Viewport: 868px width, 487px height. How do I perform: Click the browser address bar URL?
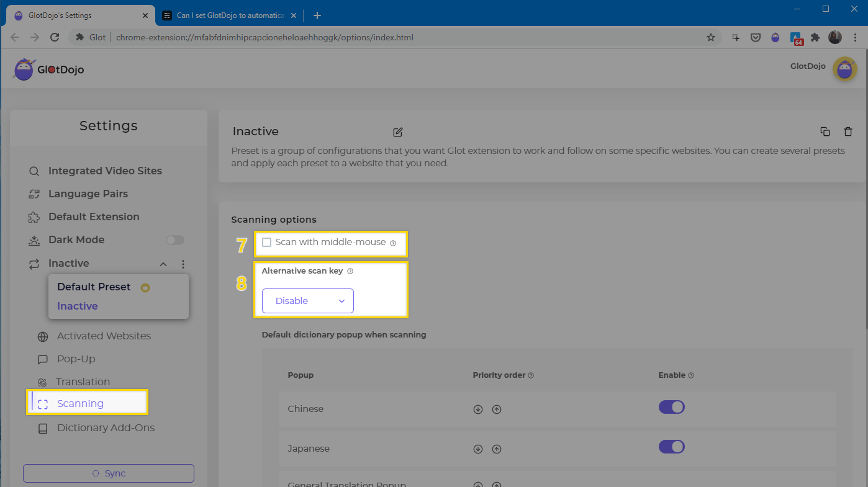pos(264,37)
